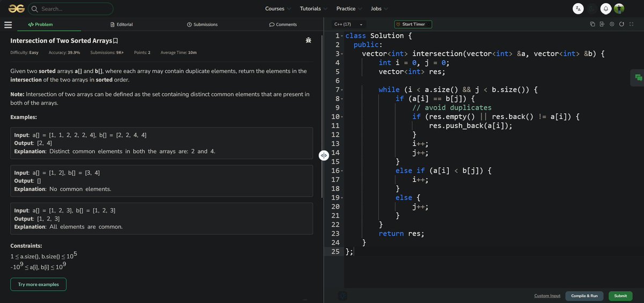Open editor settings gear icon
The height and width of the screenshot is (303, 644).
pyautogui.click(x=612, y=24)
